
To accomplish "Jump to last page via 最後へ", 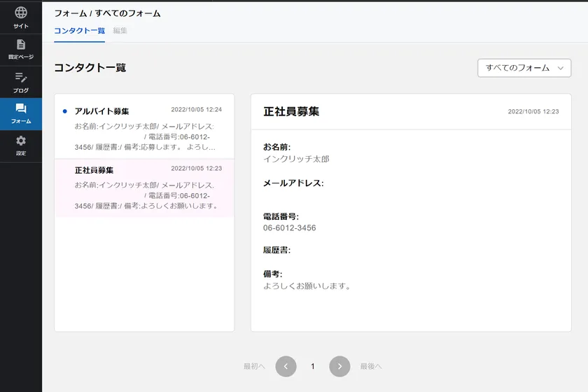I will pyautogui.click(x=371, y=366).
